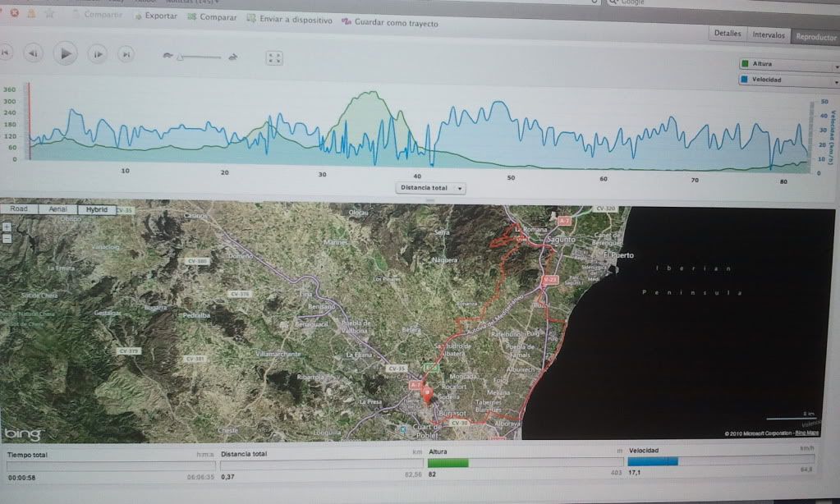The height and width of the screenshot is (504, 840).
Task: Click current speed value 17,1
Action: [x=634, y=473]
